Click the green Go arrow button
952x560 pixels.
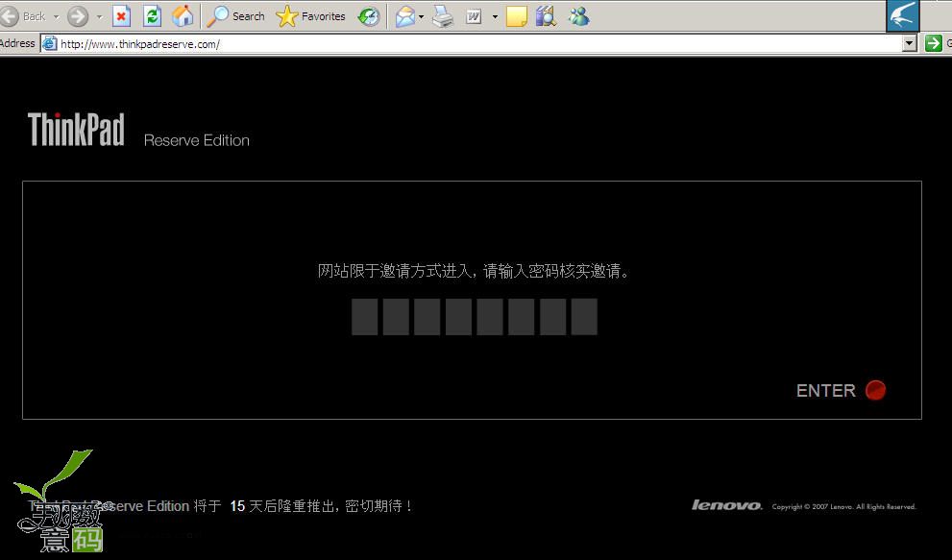933,43
